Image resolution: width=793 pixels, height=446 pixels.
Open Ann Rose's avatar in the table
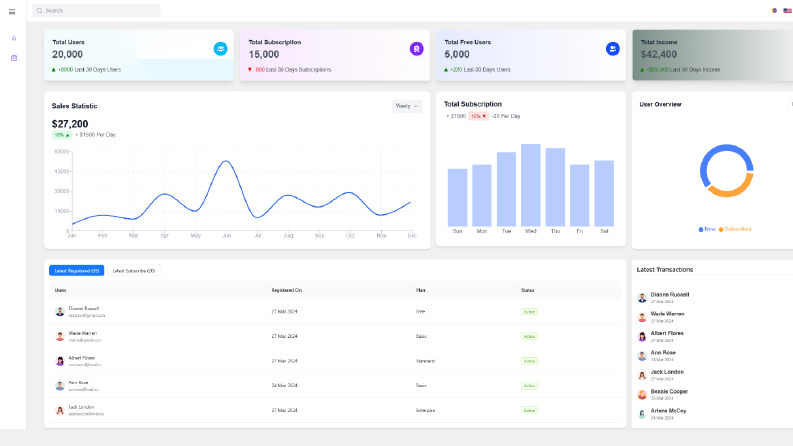[60, 386]
